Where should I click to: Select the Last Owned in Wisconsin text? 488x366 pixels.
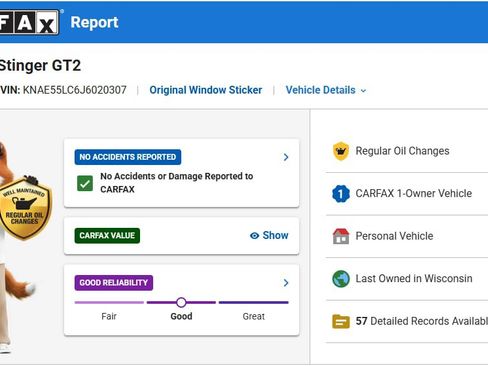414,278
